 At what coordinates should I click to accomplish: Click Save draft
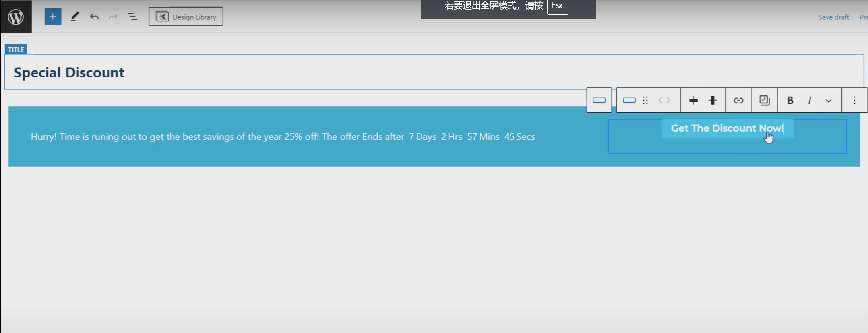pos(833,17)
